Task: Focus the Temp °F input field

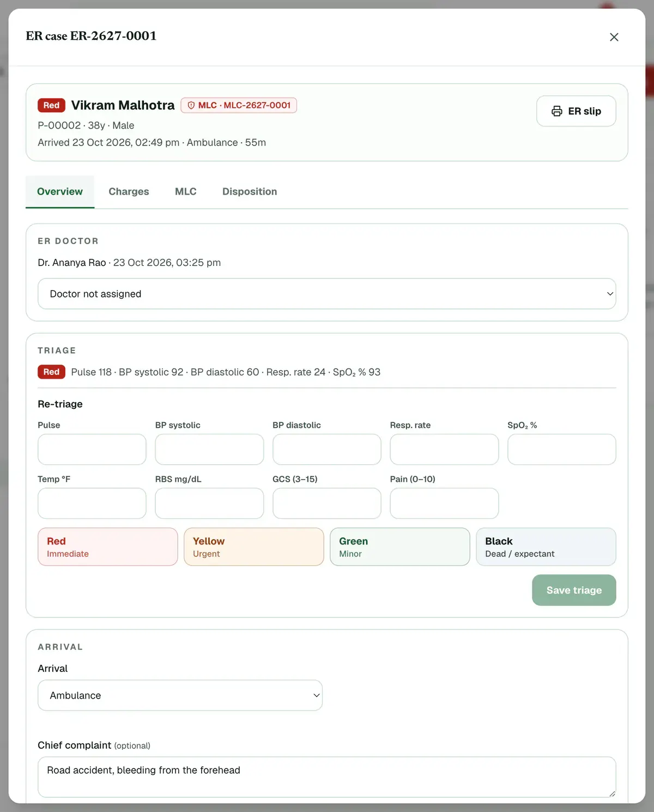Action: [92, 504]
